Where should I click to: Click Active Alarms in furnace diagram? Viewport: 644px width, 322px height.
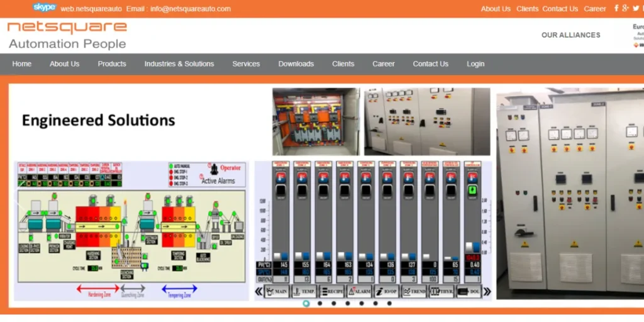click(x=218, y=180)
